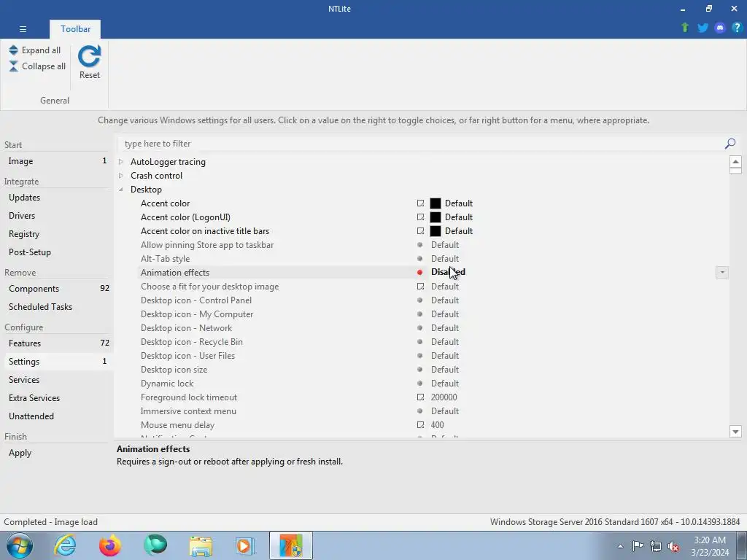Click the green update arrow icon
The image size is (747, 560).
[685, 28]
